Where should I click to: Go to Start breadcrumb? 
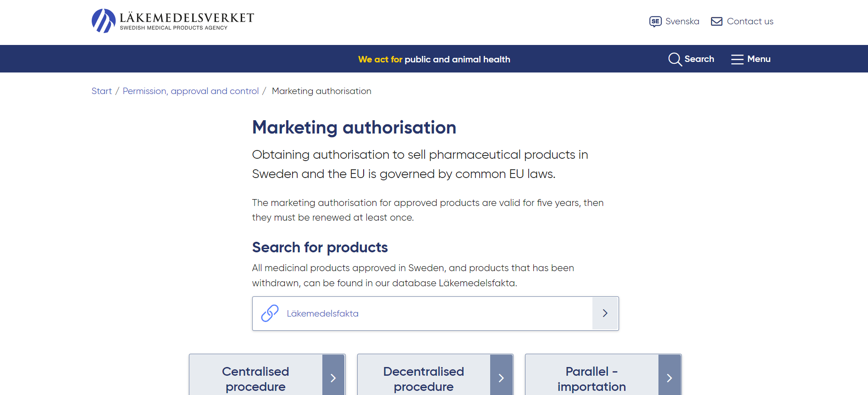point(101,91)
